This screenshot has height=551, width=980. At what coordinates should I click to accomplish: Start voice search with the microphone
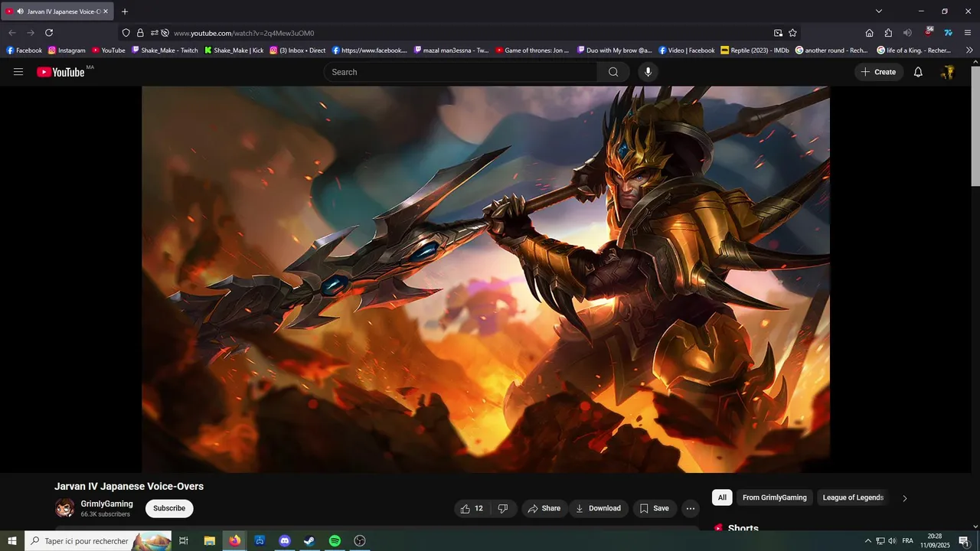648,72
